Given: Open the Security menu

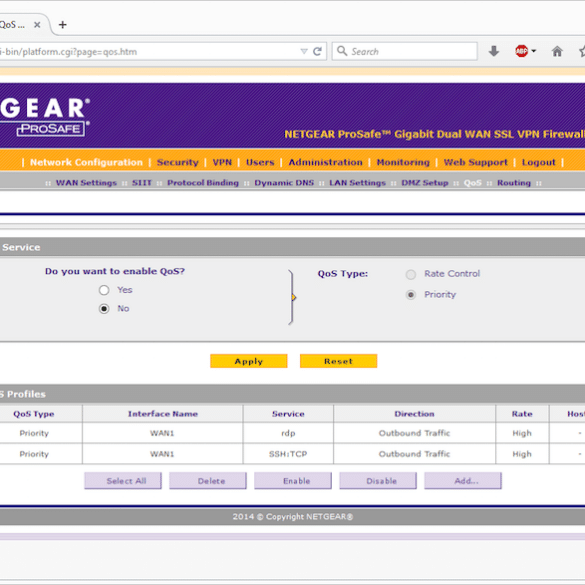Looking at the screenshot, I should click(178, 162).
